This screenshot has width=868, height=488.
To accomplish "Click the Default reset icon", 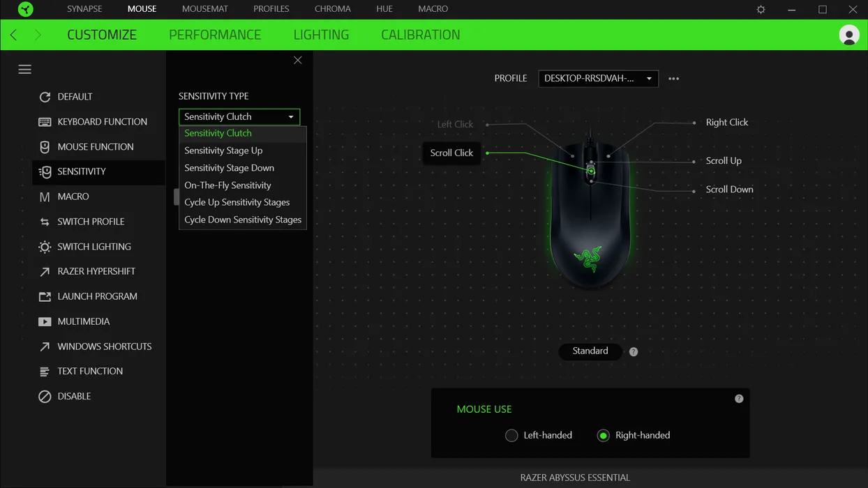I will [45, 97].
